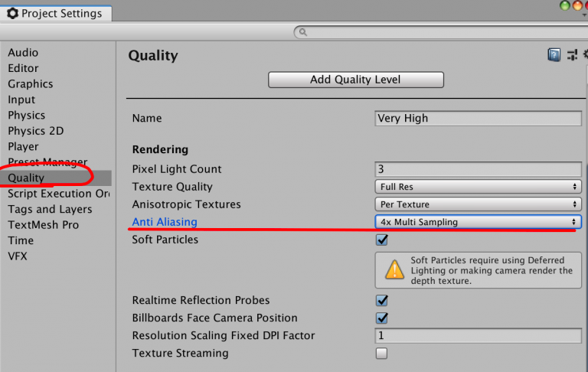Click the magnifier icon in the search field
This screenshot has width=588, height=372.
[302, 32]
